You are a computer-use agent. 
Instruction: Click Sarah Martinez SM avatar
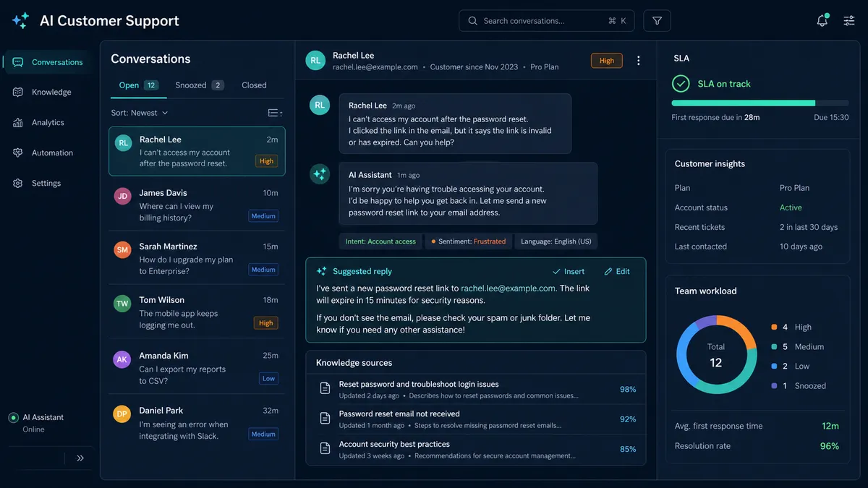pos(123,249)
